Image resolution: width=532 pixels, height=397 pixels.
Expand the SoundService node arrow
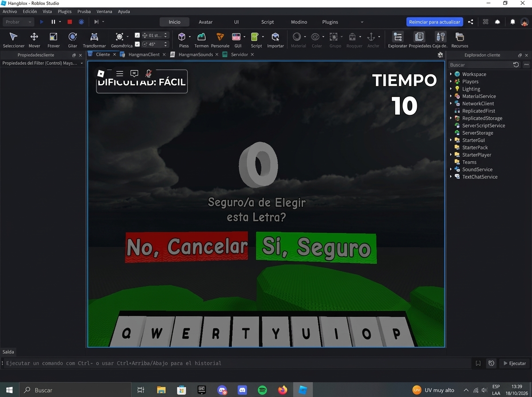451,169
